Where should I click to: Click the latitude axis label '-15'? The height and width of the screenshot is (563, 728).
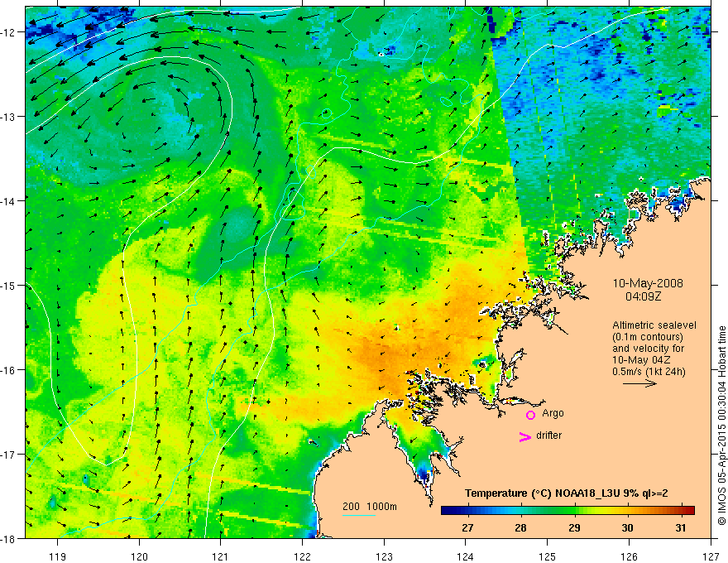7,286
